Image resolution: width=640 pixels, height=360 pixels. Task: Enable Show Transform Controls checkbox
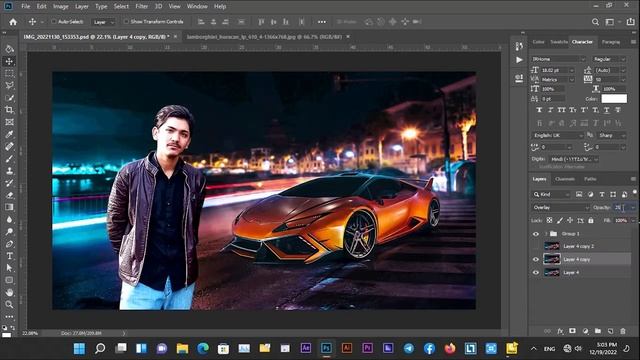point(126,22)
